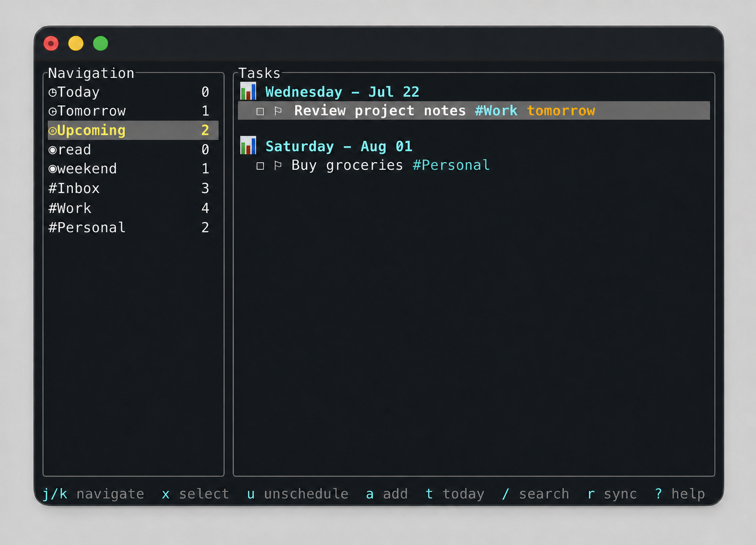Click the a add shortcut hint
The width and height of the screenshot is (756, 545).
387,494
